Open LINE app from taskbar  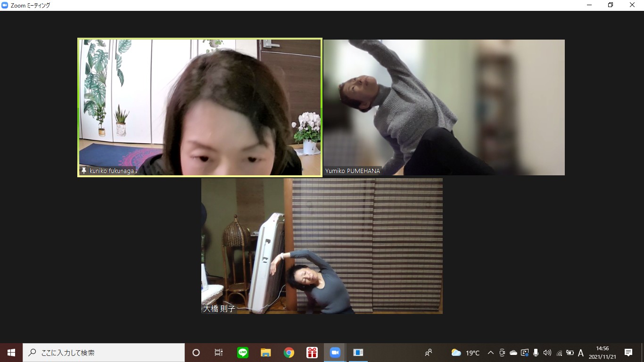tap(243, 353)
